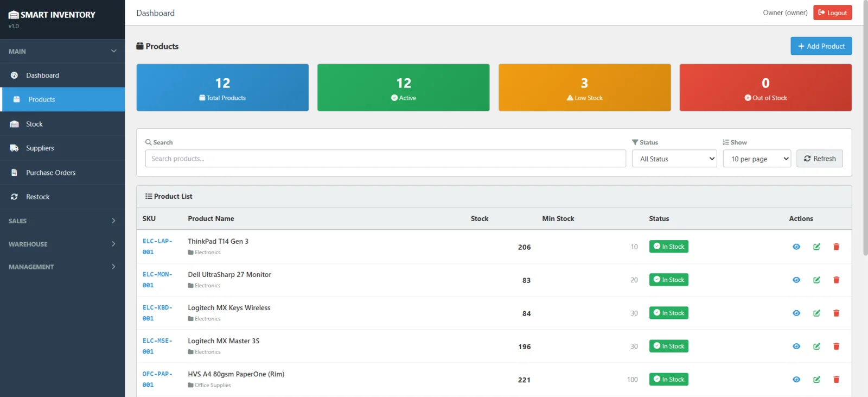Open the All Status filter dropdown
868x397 pixels.
(674, 159)
